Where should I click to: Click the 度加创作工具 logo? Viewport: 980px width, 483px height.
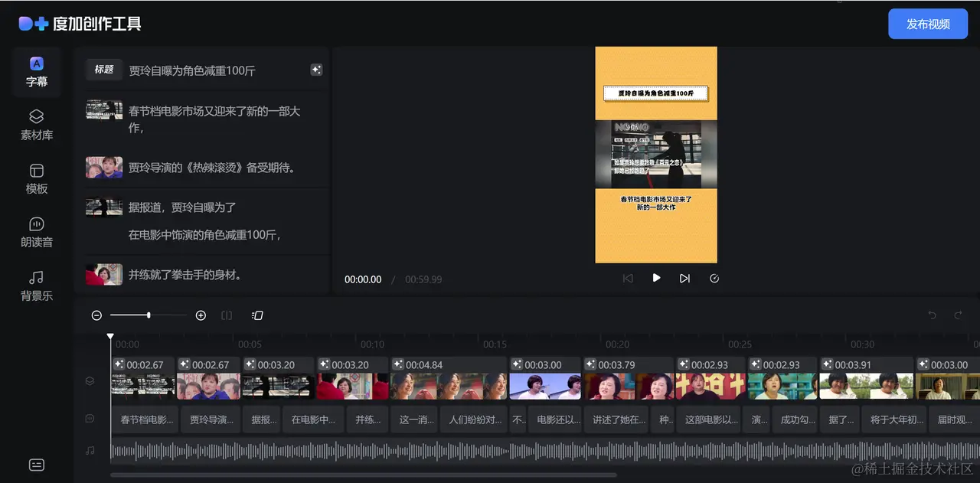coord(80,24)
